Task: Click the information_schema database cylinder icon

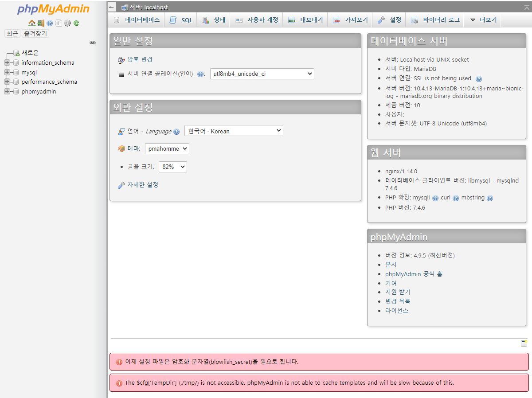Action: [16, 62]
